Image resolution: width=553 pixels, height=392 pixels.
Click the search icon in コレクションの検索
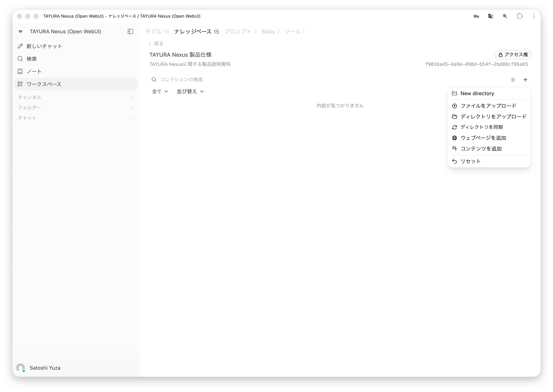tap(154, 79)
